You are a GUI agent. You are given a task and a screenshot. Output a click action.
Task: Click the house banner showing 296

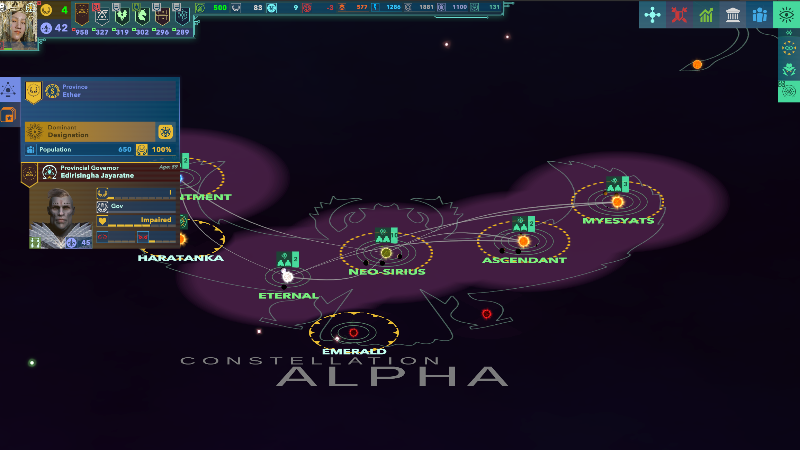coord(162,15)
